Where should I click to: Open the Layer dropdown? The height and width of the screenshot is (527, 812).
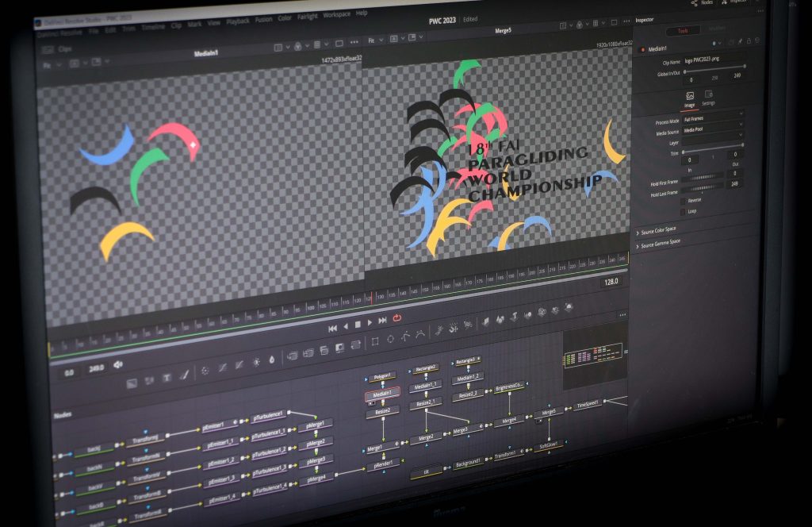713,140
